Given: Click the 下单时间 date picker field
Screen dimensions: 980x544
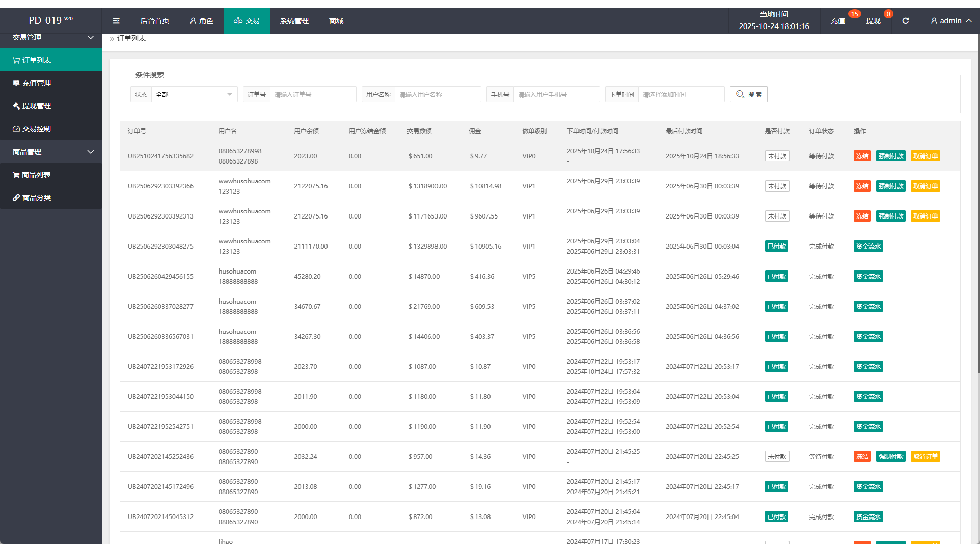Looking at the screenshot, I should [680, 94].
